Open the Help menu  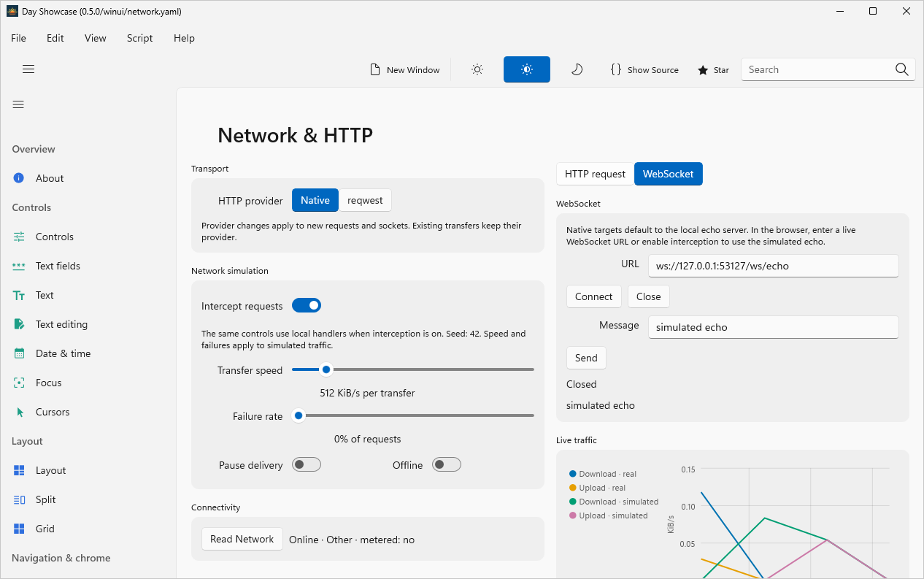[184, 38]
